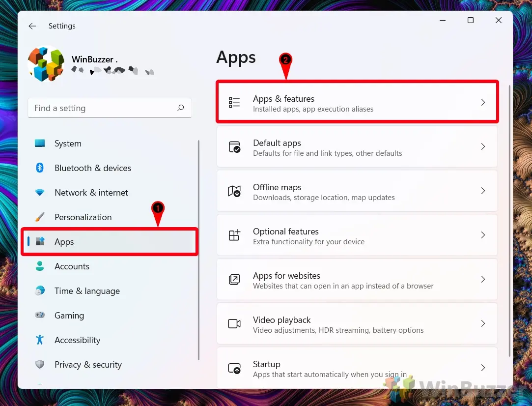Click the sidebar navigation scrollbar
This screenshot has height=406, width=532.
tap(198, 250)
